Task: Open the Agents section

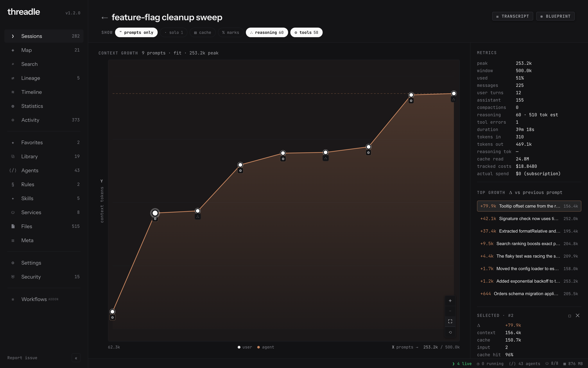Action: (44, 170)
